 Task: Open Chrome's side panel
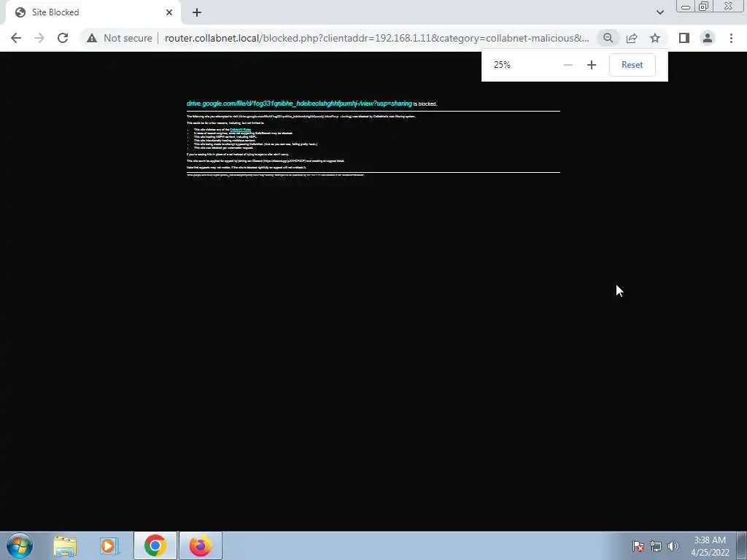[684, 38]
